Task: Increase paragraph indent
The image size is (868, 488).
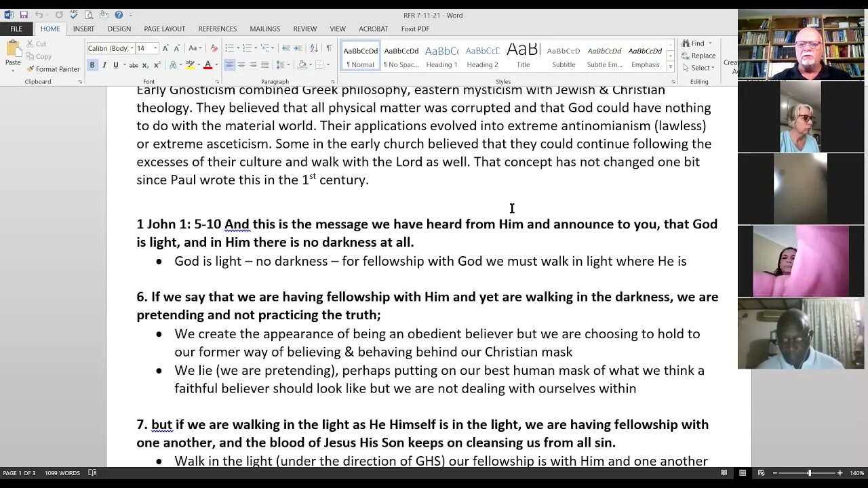Action: pos(298,48)
